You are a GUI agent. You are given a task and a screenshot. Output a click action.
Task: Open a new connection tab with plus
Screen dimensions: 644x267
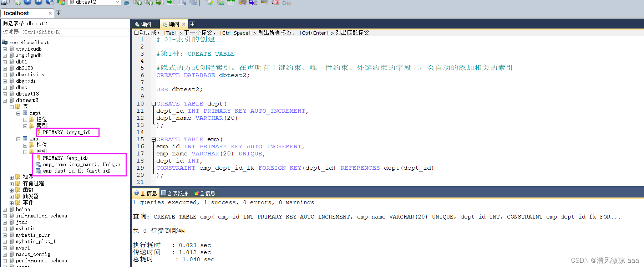pos(59,13)
